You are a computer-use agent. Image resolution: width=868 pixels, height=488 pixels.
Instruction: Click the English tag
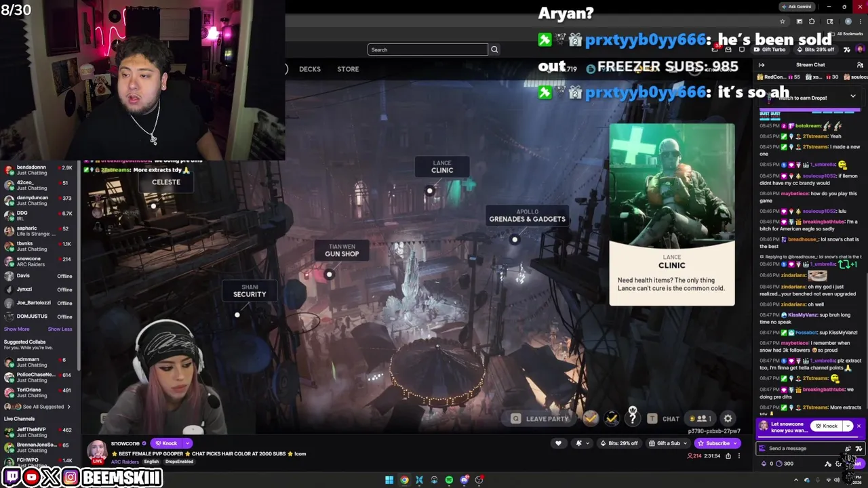tap(151, 462)
